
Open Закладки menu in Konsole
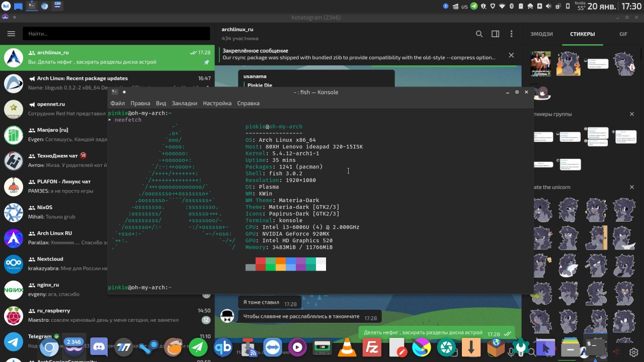point(184,103)
